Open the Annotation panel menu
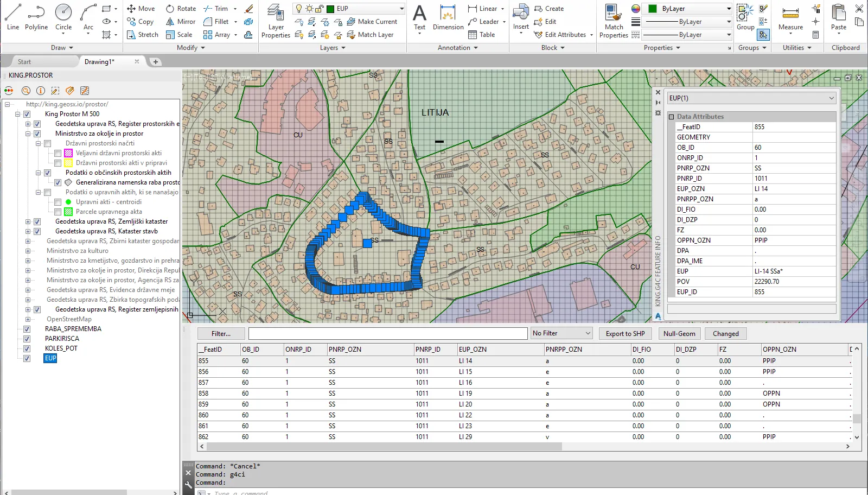The height and width of the screenshot is (495, 868). click(x=457, y=48)
